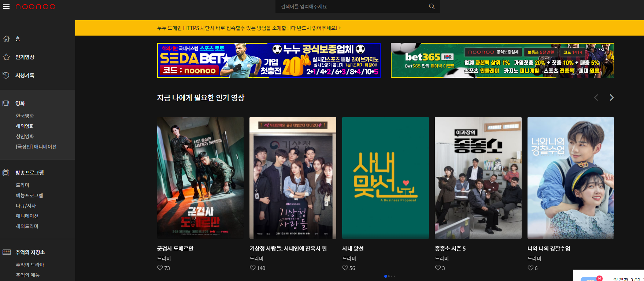Like 사내 맞선 heart with 56
This screenshot has height=281, width=644.
(345, 268)
